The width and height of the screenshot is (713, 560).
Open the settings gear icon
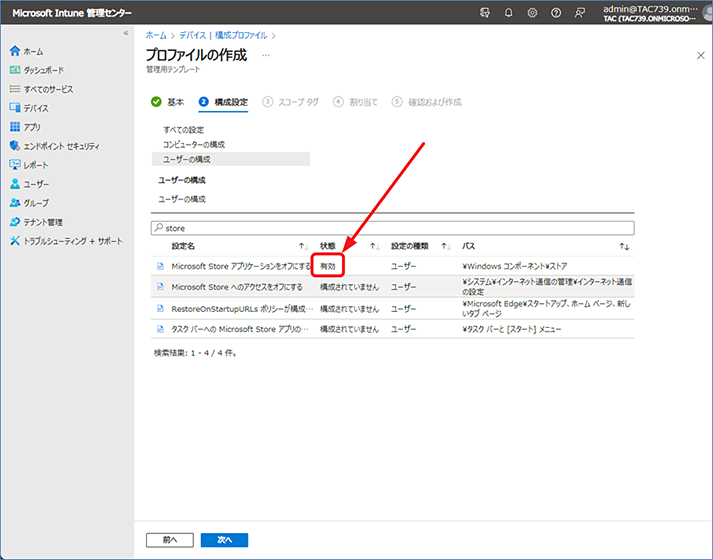(x=532, y=13)
